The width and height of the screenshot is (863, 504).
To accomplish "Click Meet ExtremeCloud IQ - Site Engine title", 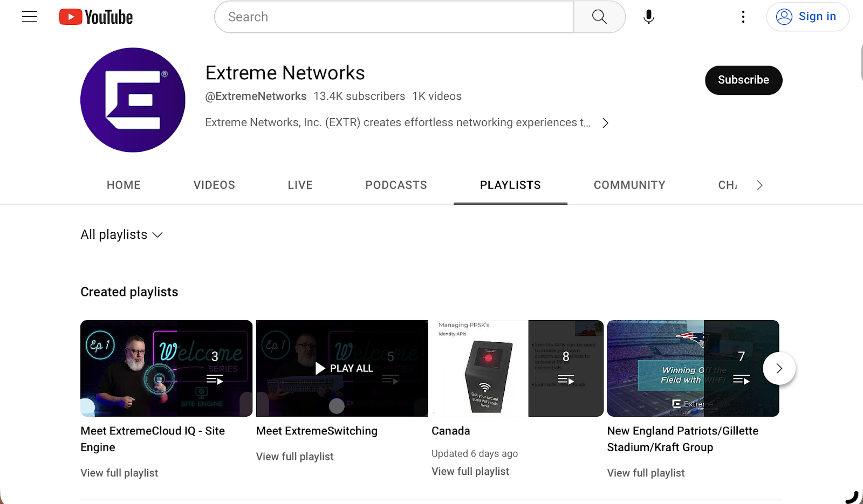I will (x=153, y=439).
